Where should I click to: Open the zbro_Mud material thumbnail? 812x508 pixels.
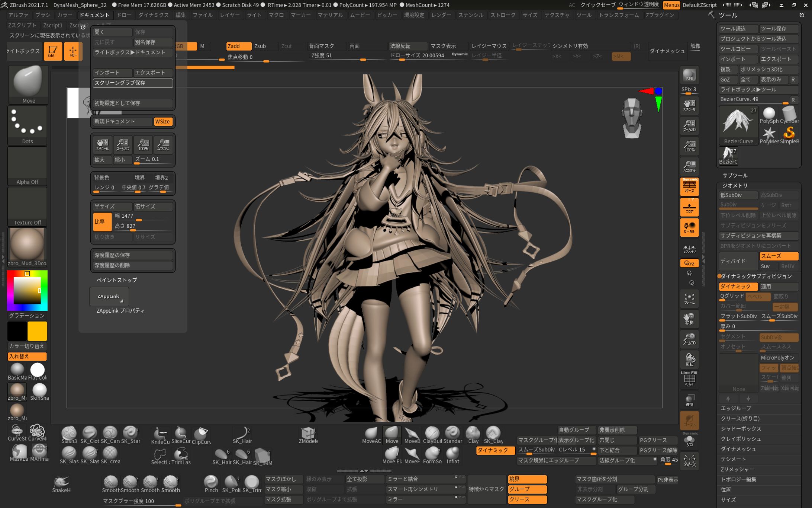point(27,247)
